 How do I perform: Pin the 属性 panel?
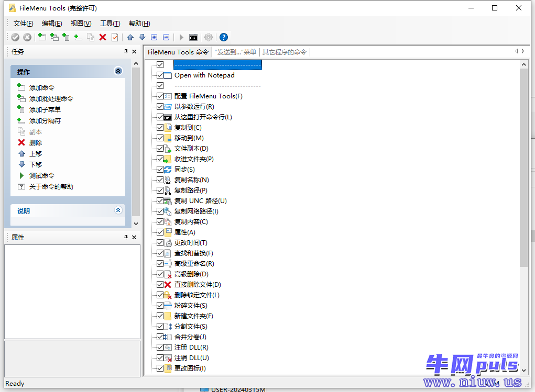coord(126,237)
